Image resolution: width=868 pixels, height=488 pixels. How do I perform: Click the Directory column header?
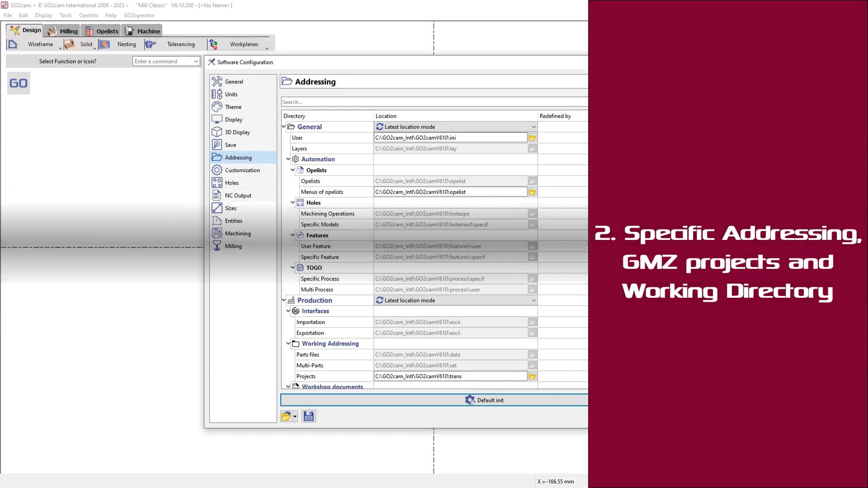[327, 116]
